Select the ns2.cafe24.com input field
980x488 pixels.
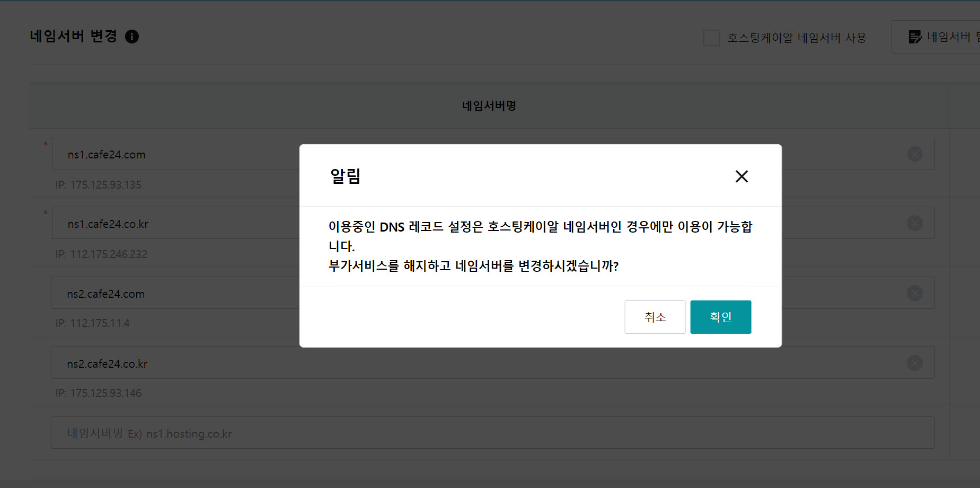click(x=175, y=293)
